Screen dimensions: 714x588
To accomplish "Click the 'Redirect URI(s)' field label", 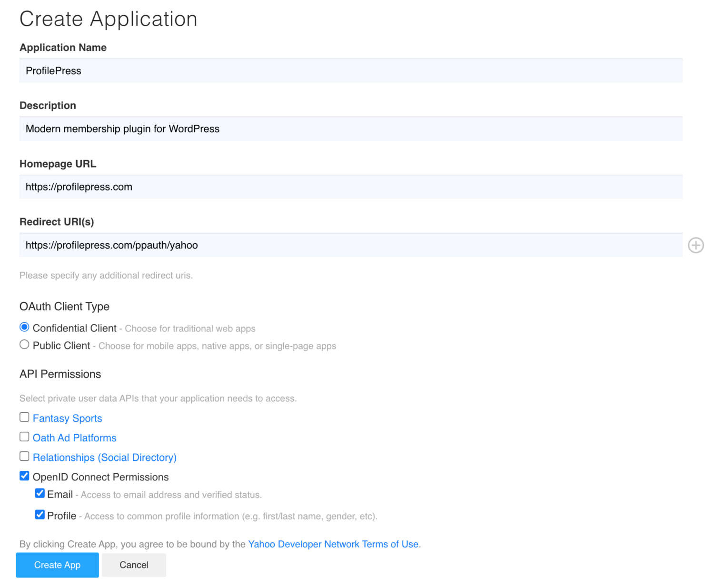I will pos(57,222).
